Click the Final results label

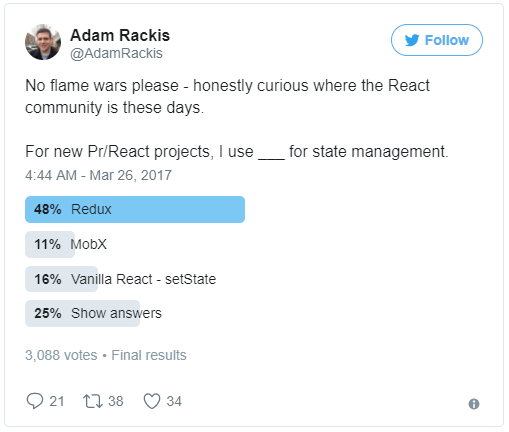[x=149, y=355]
